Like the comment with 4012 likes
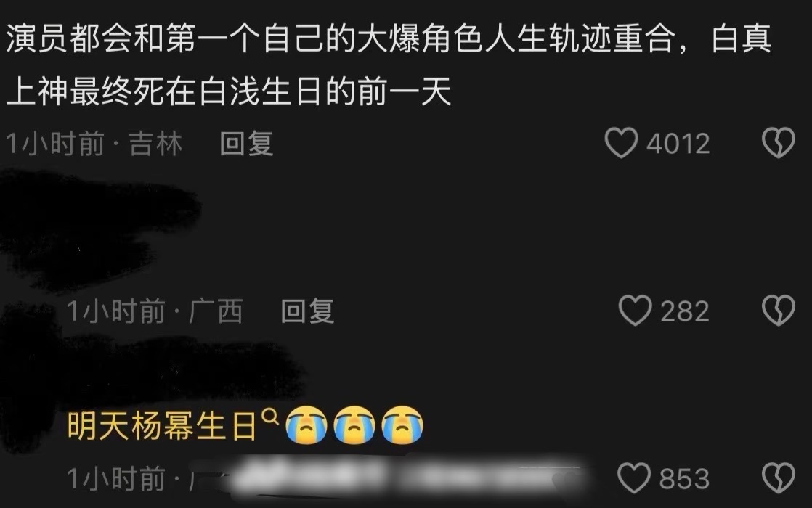 (621, 143)
